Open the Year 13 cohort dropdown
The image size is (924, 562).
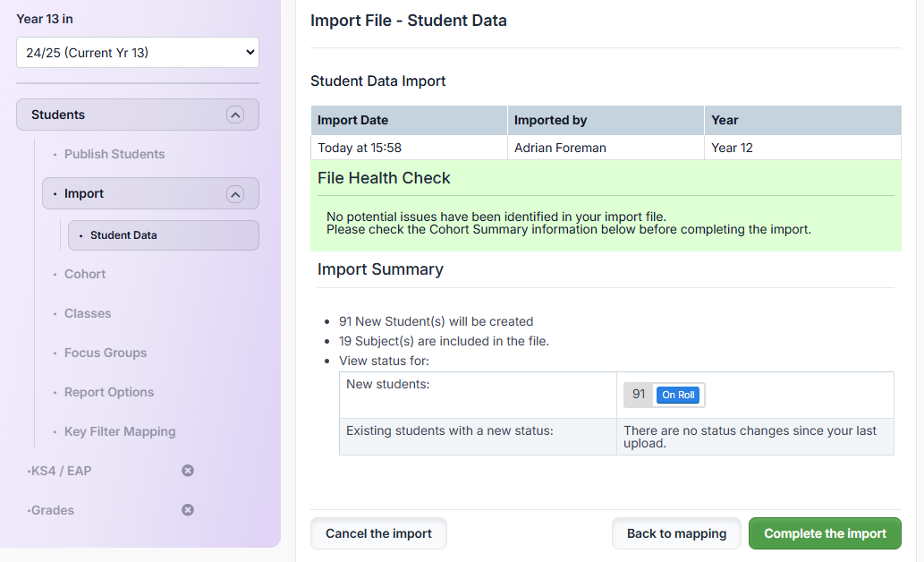138,53
